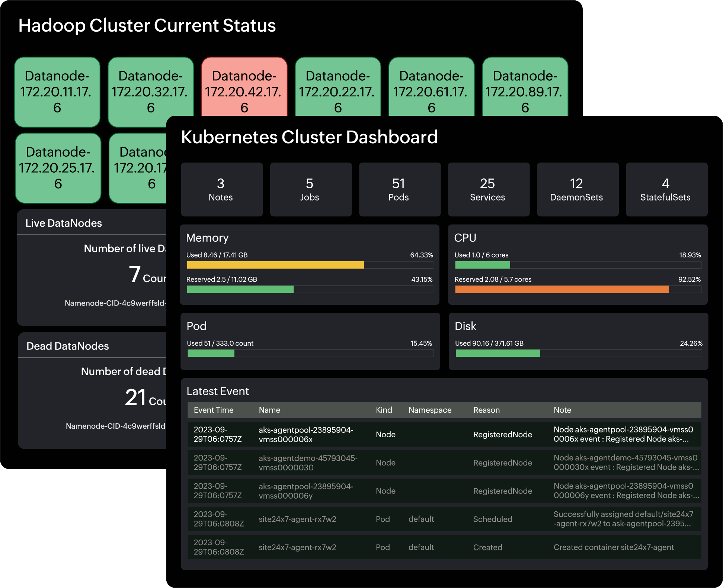Sort by Name column header
Viewport: 723px width, 588px height.
coord(269,410)
